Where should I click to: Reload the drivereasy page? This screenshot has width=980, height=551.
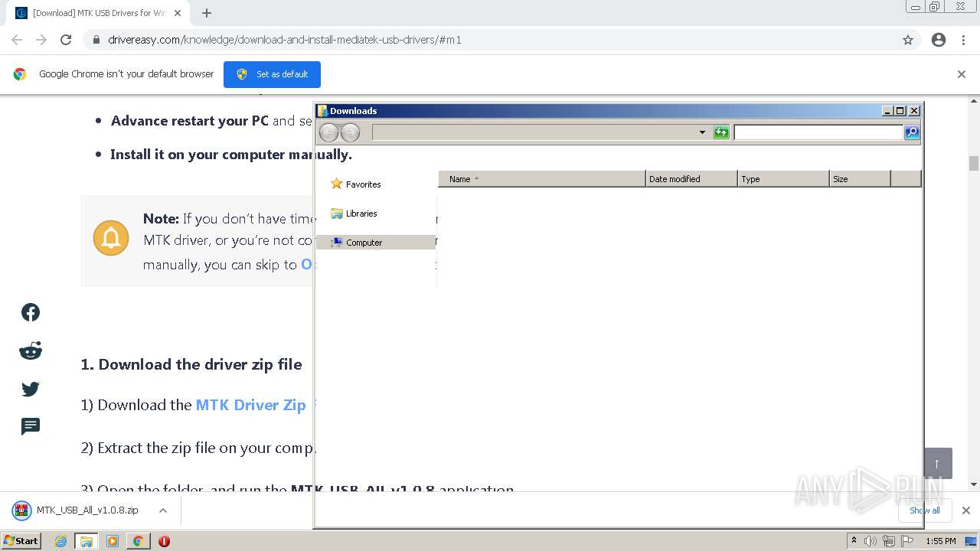(66, 40)
